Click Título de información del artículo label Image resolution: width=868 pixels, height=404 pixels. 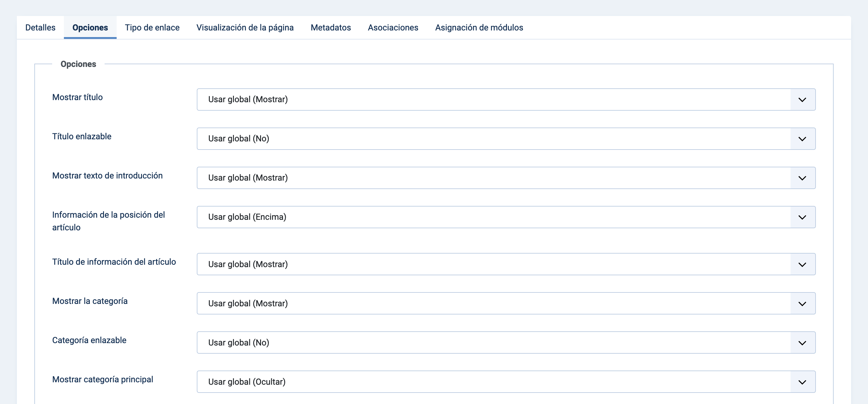tap(114, 262)
